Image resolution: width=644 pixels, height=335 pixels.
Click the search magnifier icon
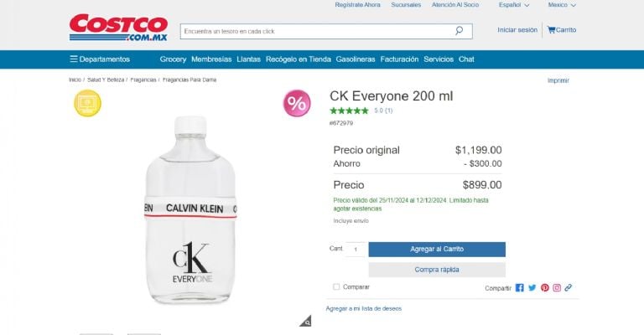[x=459, y=31]
